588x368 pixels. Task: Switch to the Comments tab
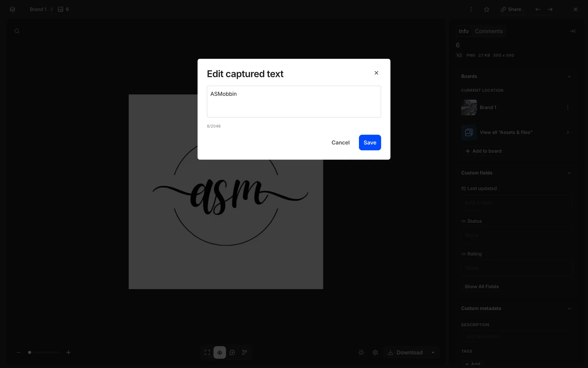(x=488, y=31)
